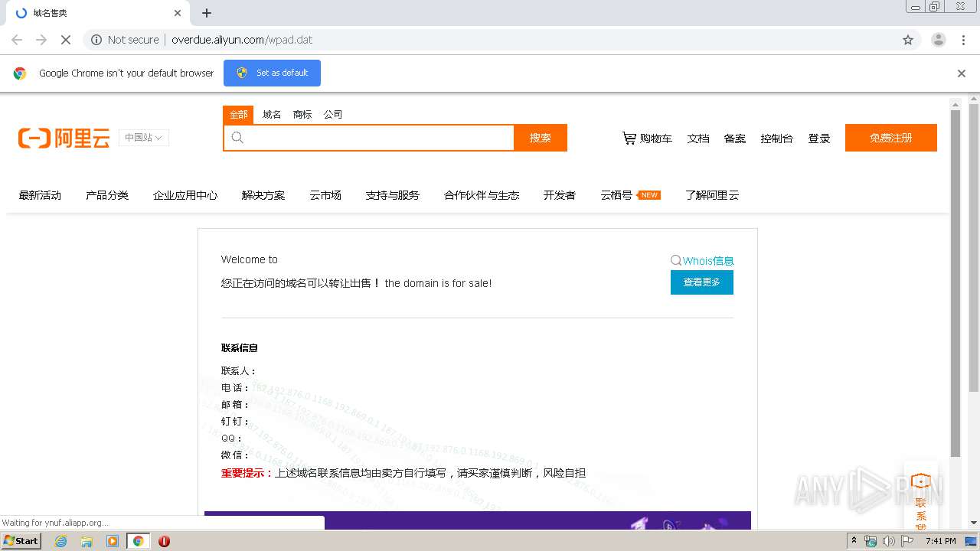
Task: Open the 解决方案 menu
Action: pos(263,195)
